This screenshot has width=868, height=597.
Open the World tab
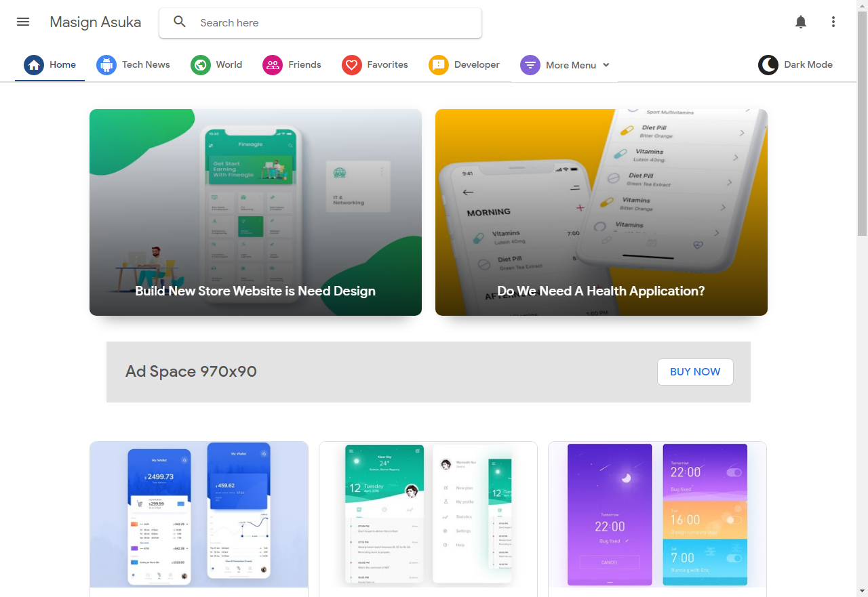[216, 65]
